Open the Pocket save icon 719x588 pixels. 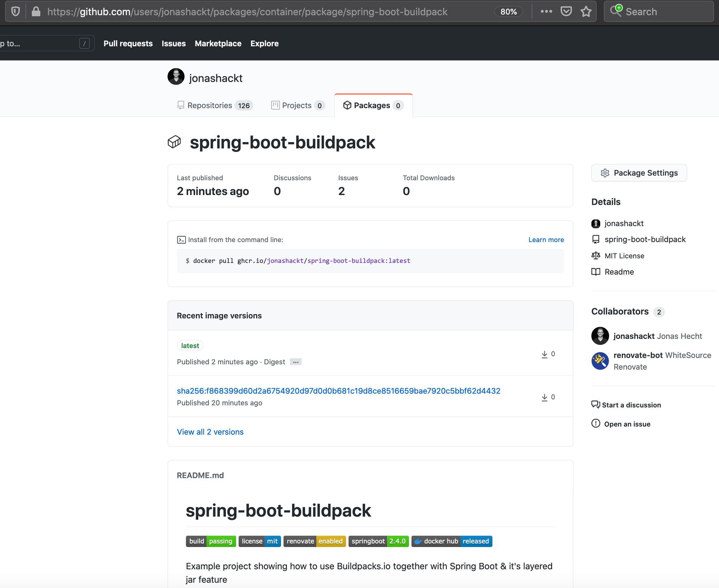click(x=566, y=12)
